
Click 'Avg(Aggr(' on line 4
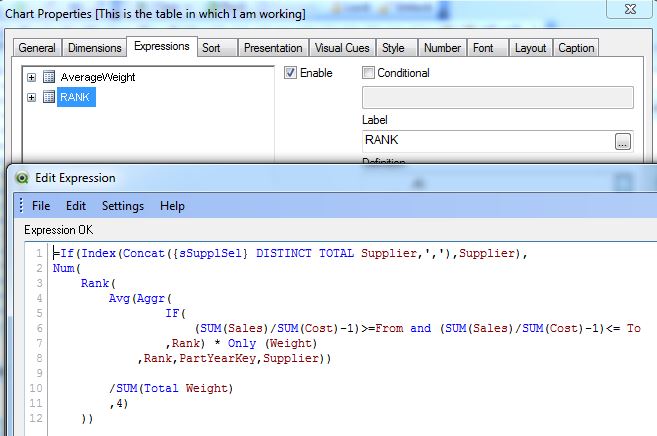coord(140,298)
